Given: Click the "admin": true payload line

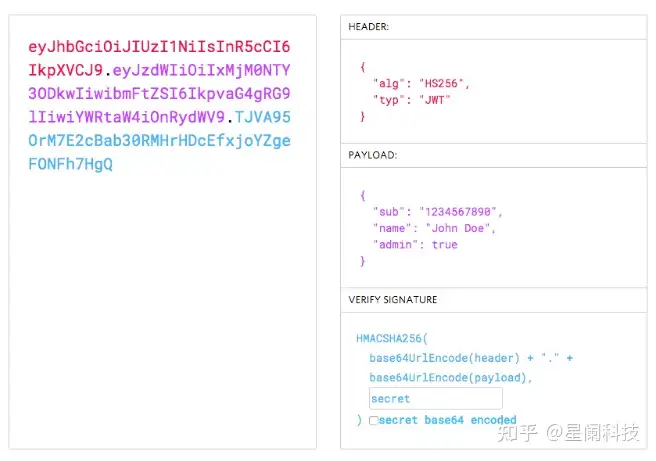Looking at the screenshot, I should click(415, 244).
